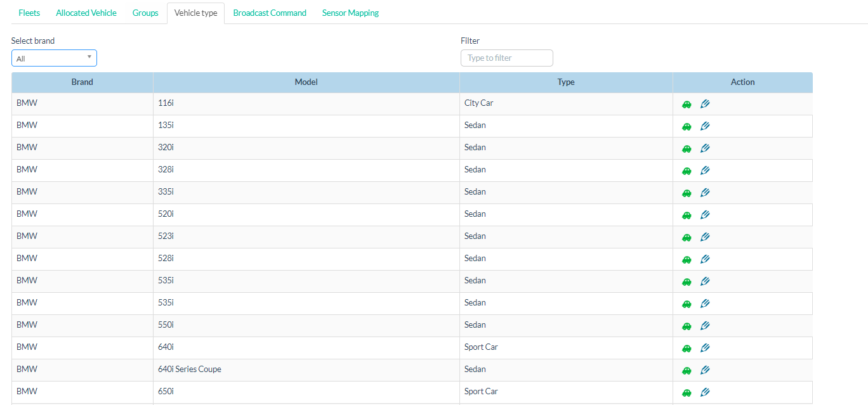The width and height of the screenshot is (868, 405).
Task: Edit the BMW 328i vehicle type
Action: 704,170
